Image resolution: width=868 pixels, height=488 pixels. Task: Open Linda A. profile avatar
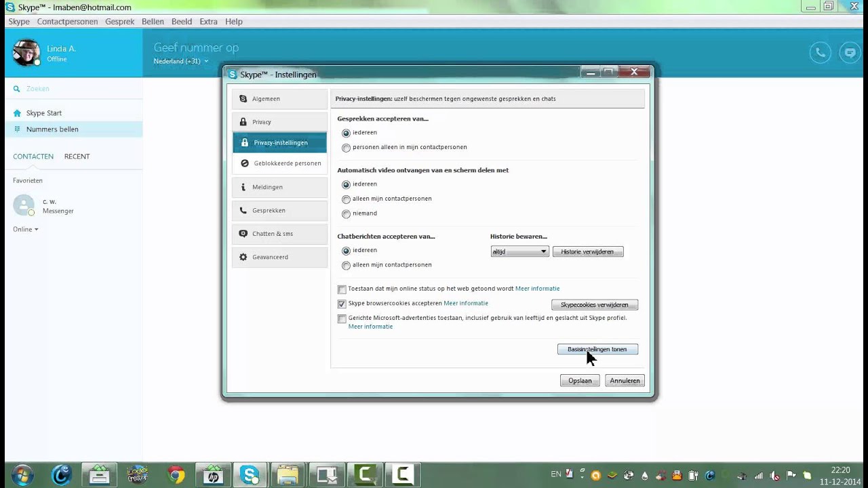26,53
